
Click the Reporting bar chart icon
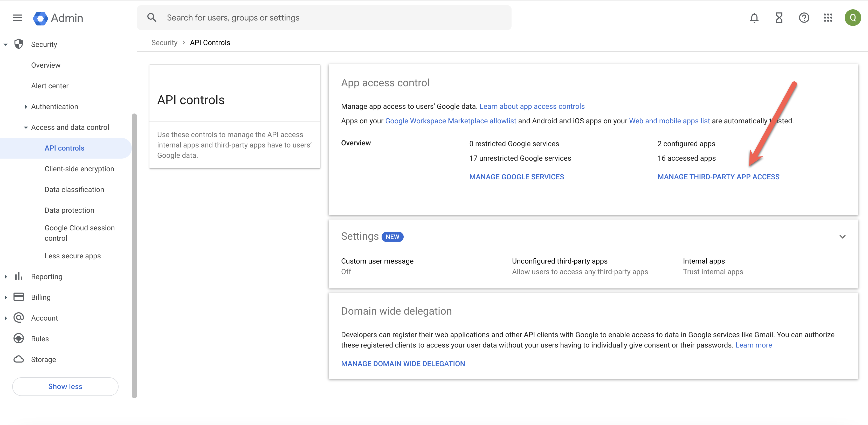pos(19,276)
